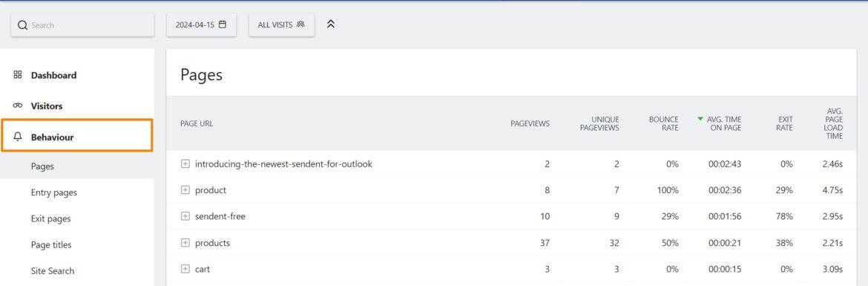Collapse filters with double chevron icon
The width and height of the screenshot is (868, 286).
331,25
